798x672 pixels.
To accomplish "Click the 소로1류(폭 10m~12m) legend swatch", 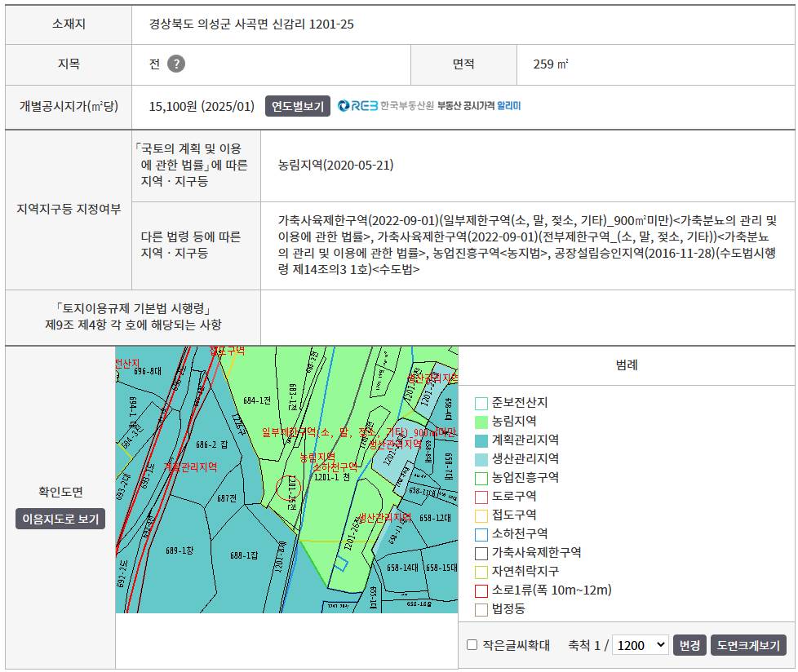I will point(481,590).
